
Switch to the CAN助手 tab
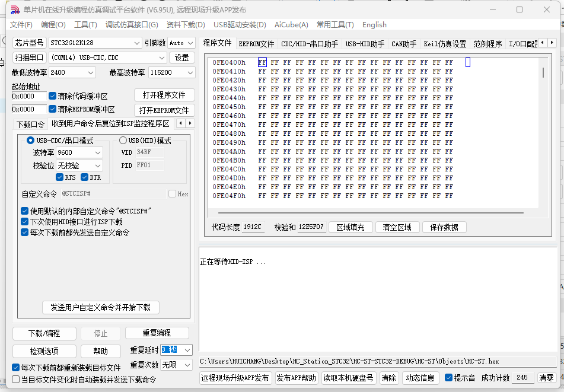point(404,44)
